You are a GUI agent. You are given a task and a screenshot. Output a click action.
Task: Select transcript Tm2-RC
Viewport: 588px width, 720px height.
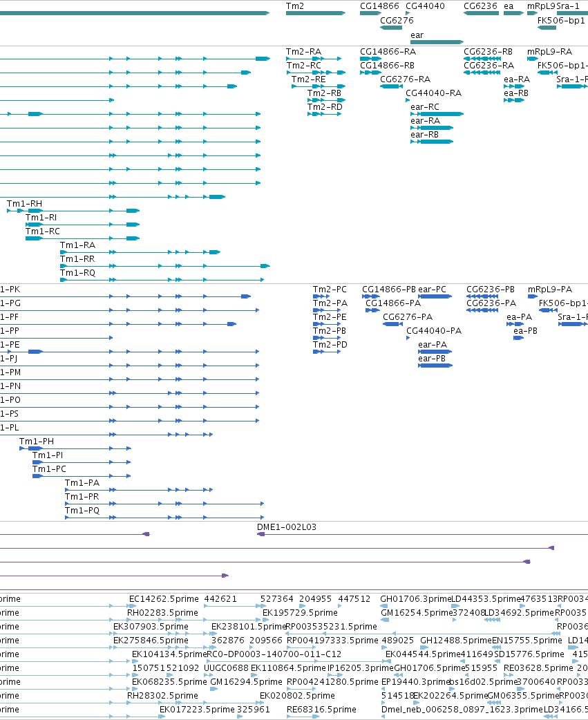pyautogui.click(x=316, y=73)
